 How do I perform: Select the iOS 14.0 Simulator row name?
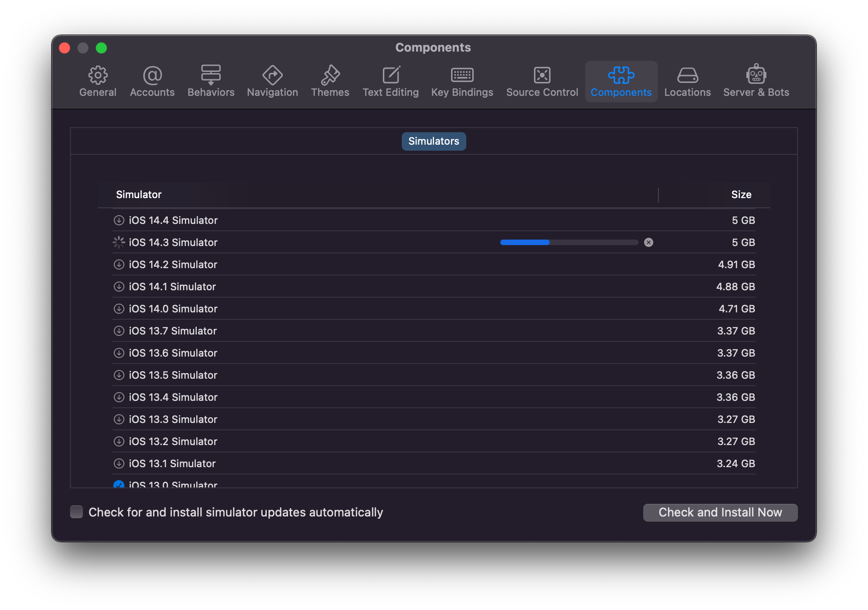[173, 309]
